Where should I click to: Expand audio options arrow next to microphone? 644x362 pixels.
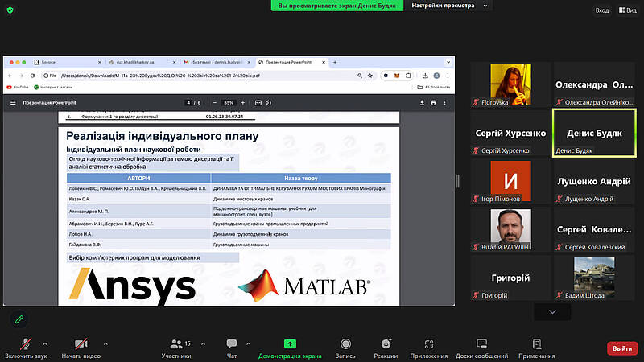(x=45, y=344)
